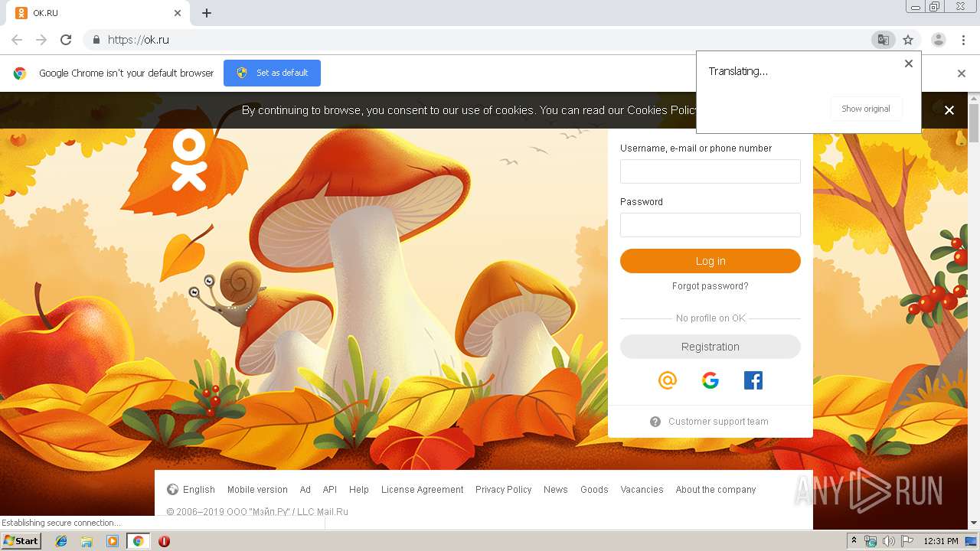Image resolution: width=980 pixels, height=551 pixels.
Task: Open the Forgot password? link
Action: (710, 286)
